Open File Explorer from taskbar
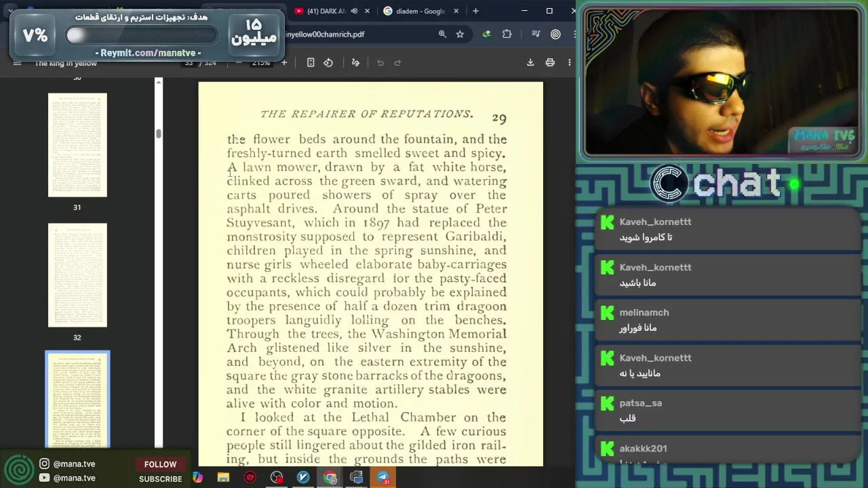 point(223,478)
